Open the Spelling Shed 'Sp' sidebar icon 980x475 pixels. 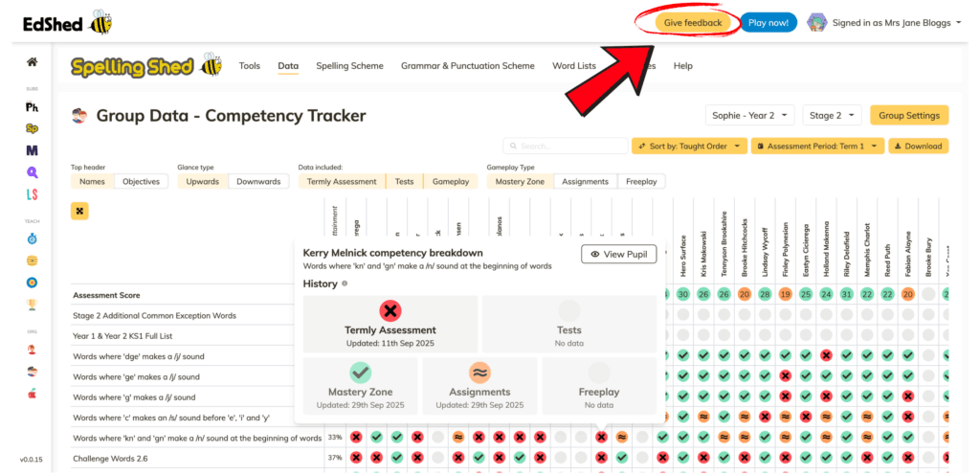coord(32,128)
